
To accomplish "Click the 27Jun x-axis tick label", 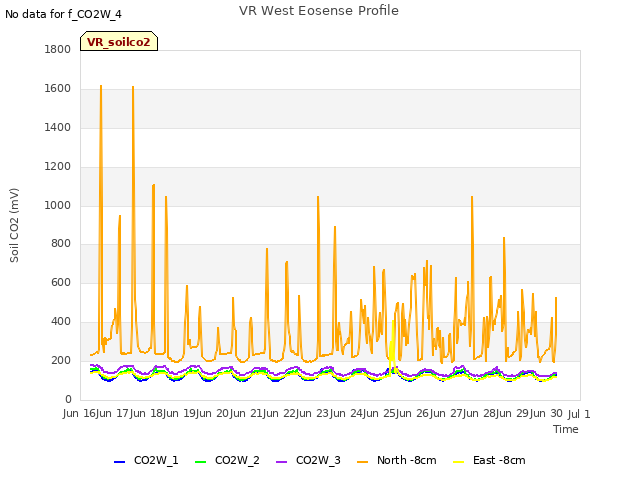I will pos(464,413).
